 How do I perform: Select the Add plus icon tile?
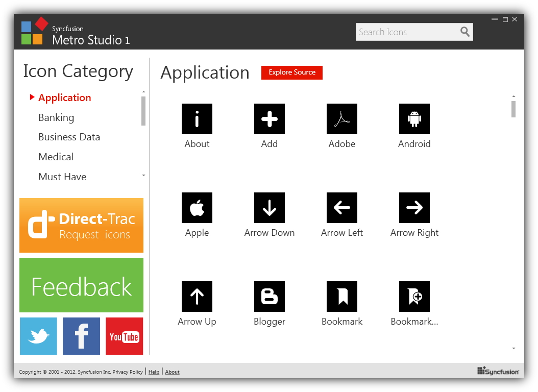point(270,118)
